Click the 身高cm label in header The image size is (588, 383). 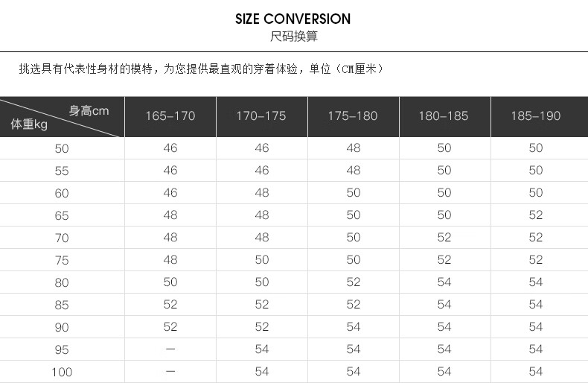click(x=89, y=111)
